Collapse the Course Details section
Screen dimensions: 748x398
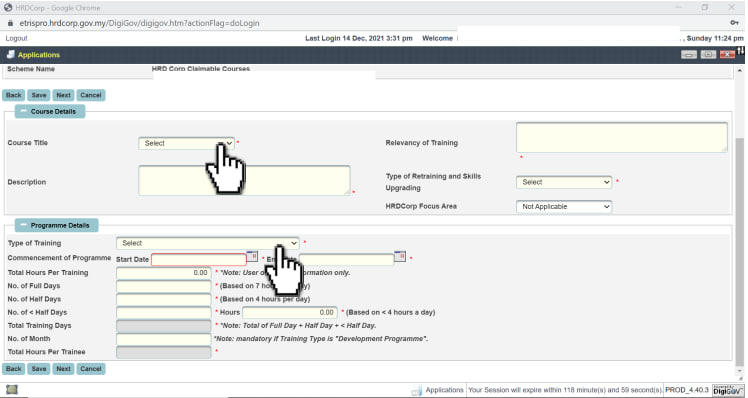tap(23, 111)
